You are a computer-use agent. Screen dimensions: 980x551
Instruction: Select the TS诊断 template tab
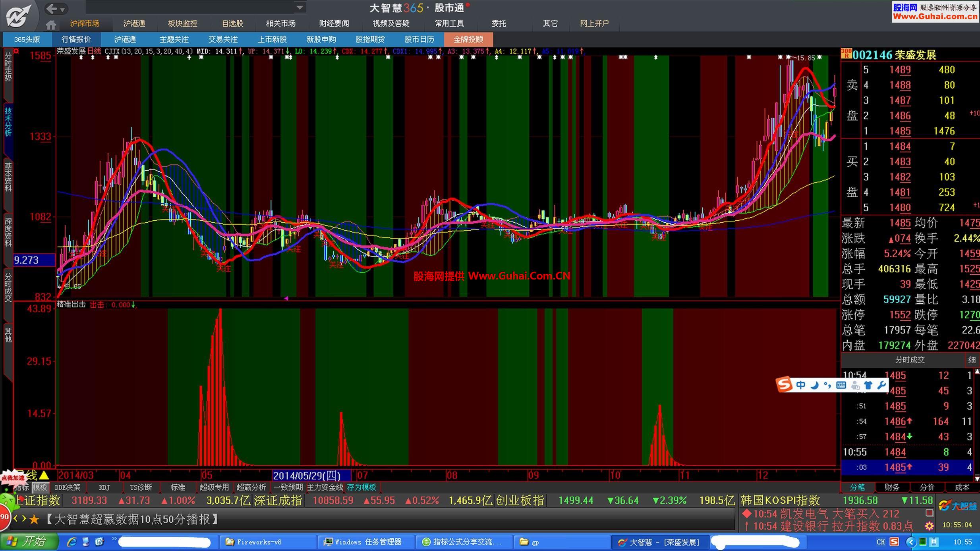[x=141, y=487]
